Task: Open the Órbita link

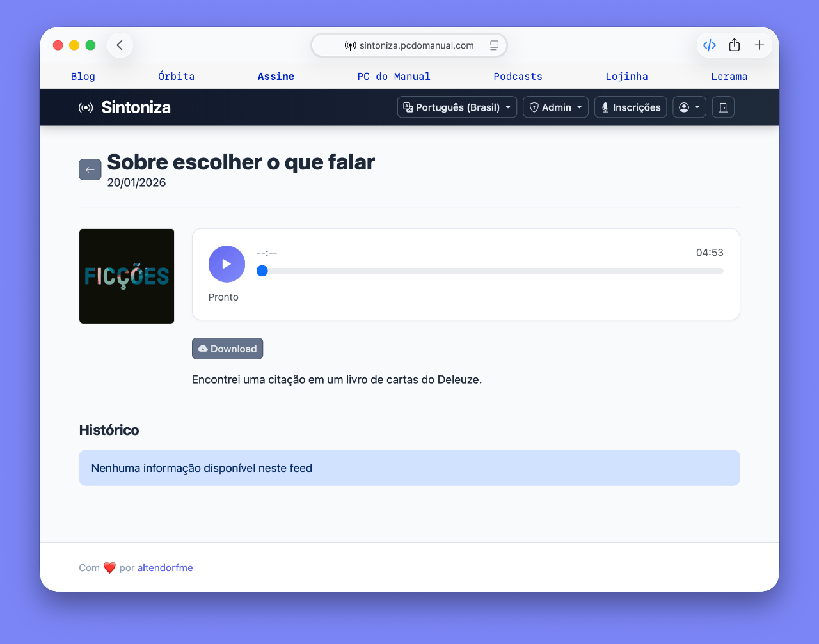Action: click(x=177, y=77)
